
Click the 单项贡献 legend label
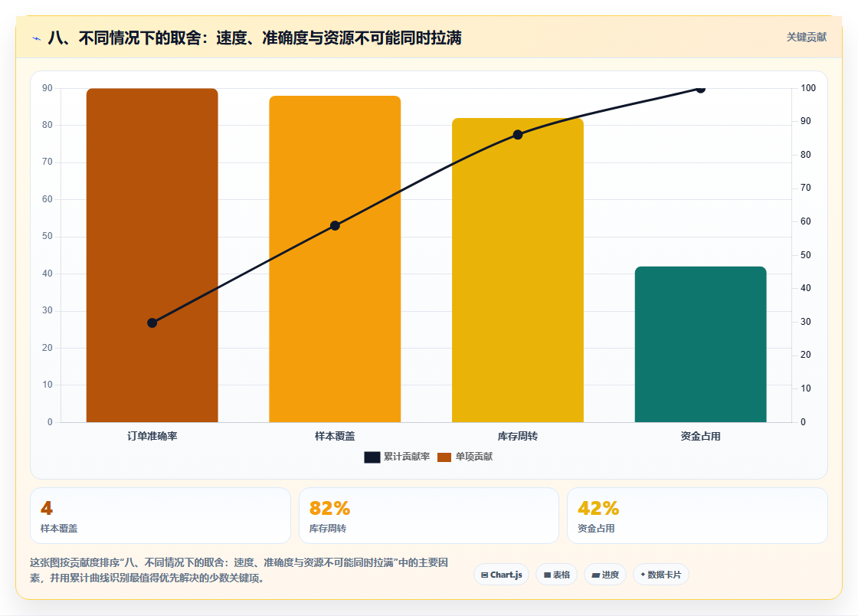474,457
